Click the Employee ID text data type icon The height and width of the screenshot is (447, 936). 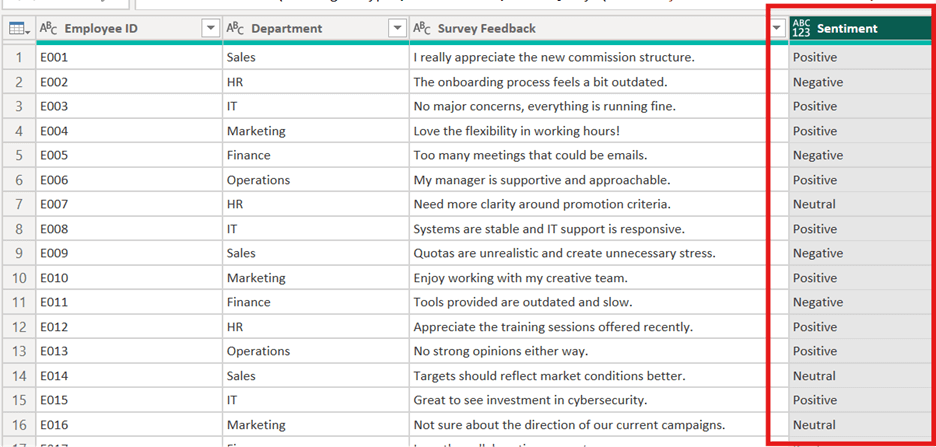pyautogui.click(x=49, y=28)
